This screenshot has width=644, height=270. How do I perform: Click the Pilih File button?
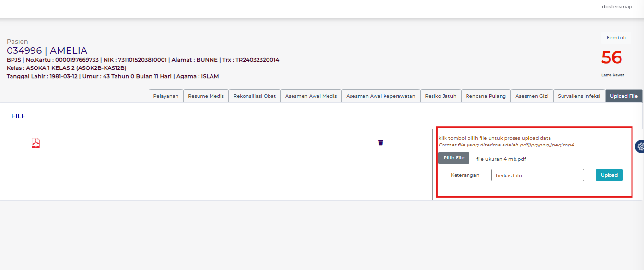pos(454,158)
